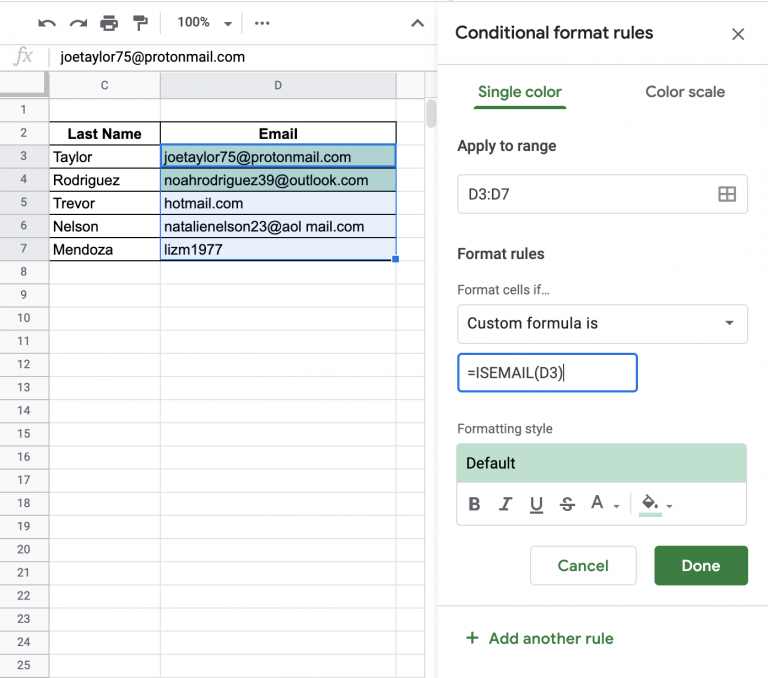The height and width of the screenshot is (678, 768).
Task: Open the 100% zoom dropdown
Action: tap(204, 23)
